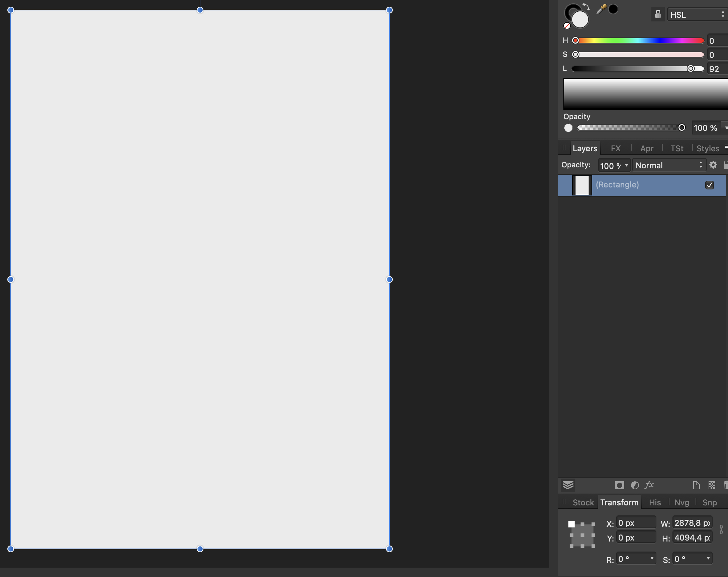The image size is (728, 577).
Task: Select the light gray fill color circle
Action: pos(580,20)
